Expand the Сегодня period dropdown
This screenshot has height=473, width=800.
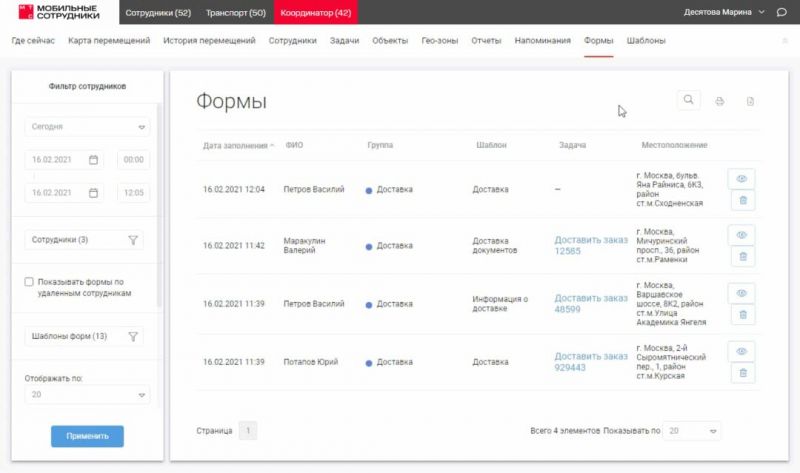141,127
